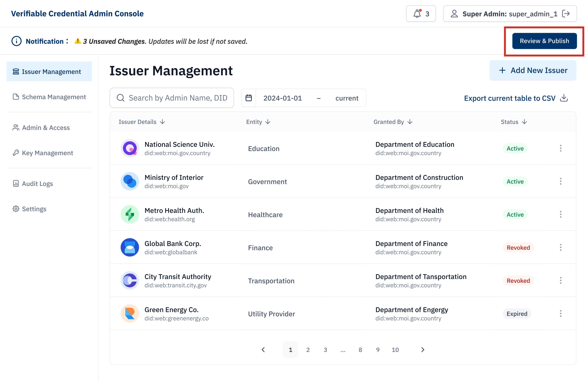Screen dimensions: 588x382
Task: Click Add New Issuer button
Action: pyautogui.click(x=533, y=70)
